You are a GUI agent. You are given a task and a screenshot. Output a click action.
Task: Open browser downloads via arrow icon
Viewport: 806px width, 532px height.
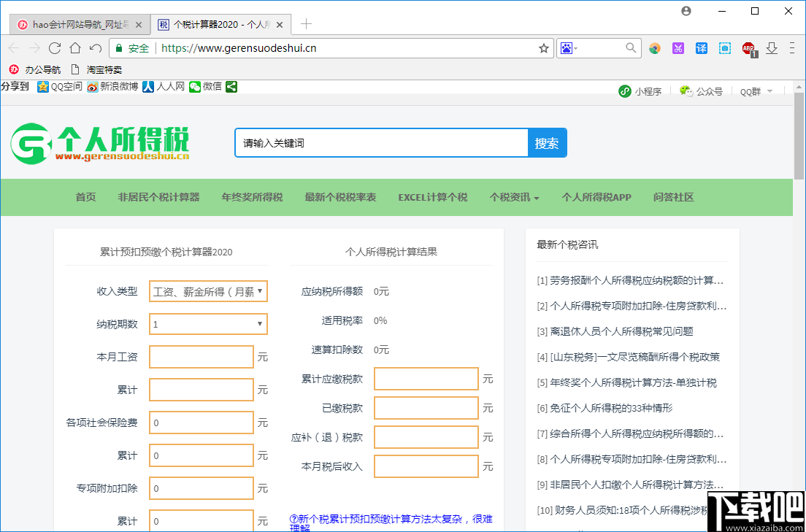[x=772, y=48]
